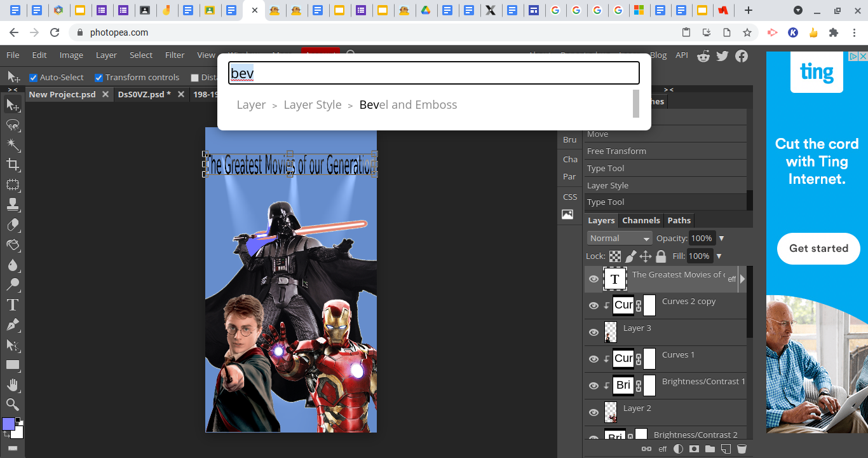Close the DsS0VZ.psd document tab
The width and height of the screenshot is (868, 458).
(x=181, y=94)
